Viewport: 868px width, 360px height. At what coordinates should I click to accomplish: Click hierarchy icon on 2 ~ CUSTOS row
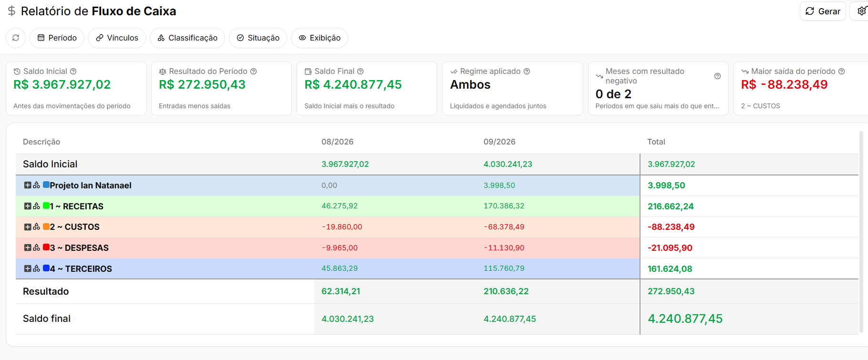(36, 227)
